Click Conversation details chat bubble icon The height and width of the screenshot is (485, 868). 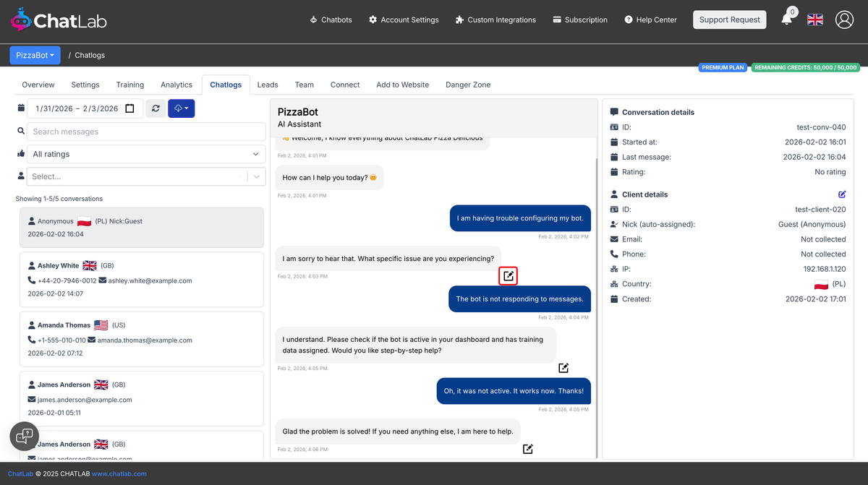(x=614, y=112)
